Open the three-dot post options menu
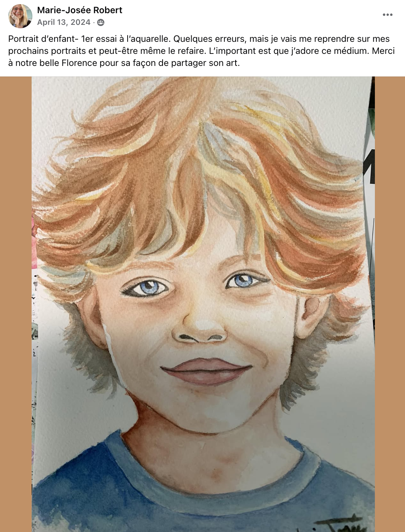The image size is (405, 532). (388, 15)
